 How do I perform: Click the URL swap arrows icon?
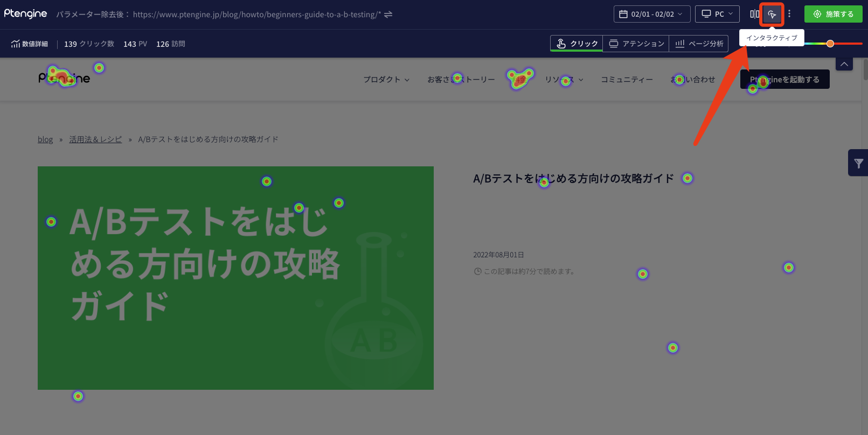388,15
